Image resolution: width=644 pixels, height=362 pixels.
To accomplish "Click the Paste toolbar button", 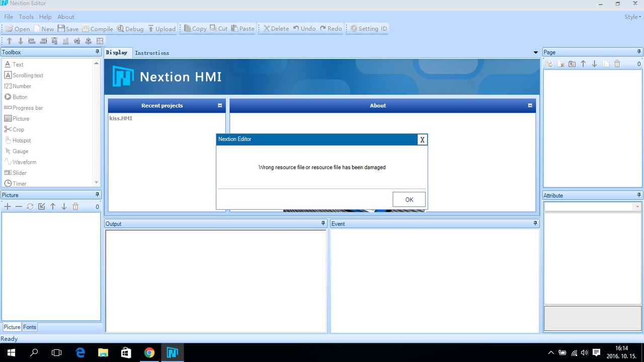I will pos(243,29).
